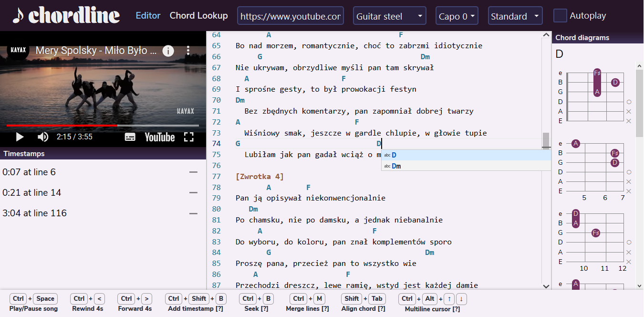Click the D chord diagram at fret 5
644x317 pixels.
(x=595, y=170)
